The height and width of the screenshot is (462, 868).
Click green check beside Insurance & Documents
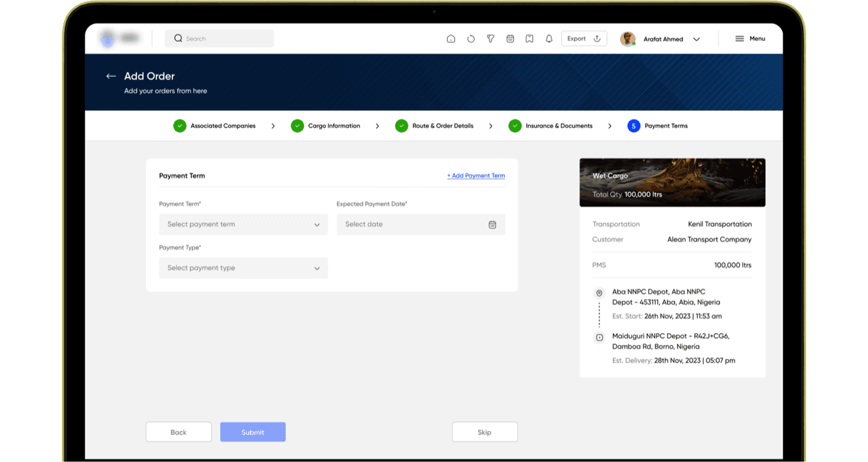coord(515,126)
